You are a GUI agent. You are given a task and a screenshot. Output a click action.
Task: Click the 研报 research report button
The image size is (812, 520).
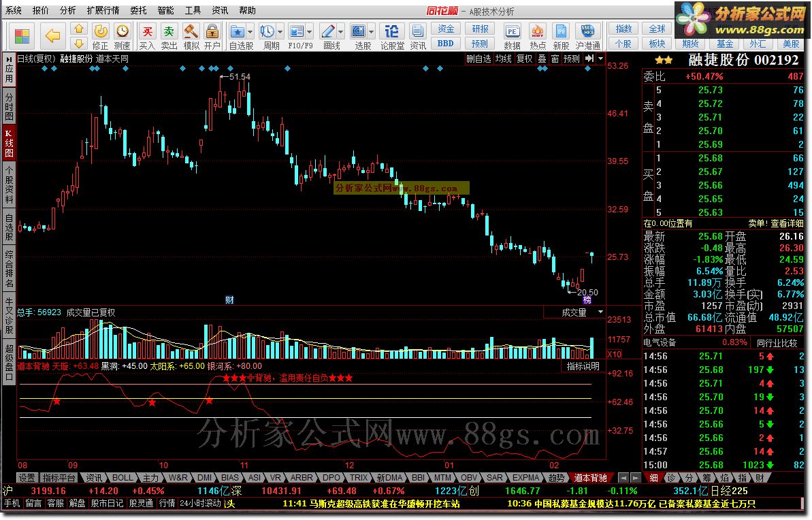(x=480, y=29)
